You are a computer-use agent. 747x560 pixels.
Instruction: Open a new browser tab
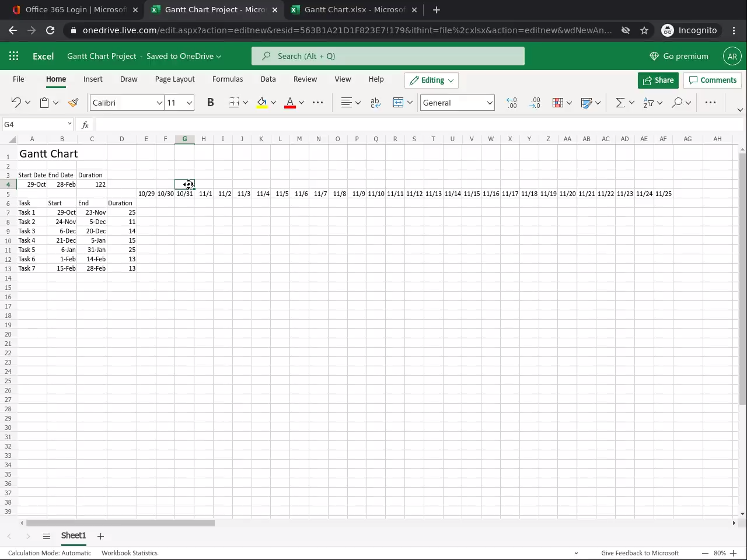click(x=437, y=10)
